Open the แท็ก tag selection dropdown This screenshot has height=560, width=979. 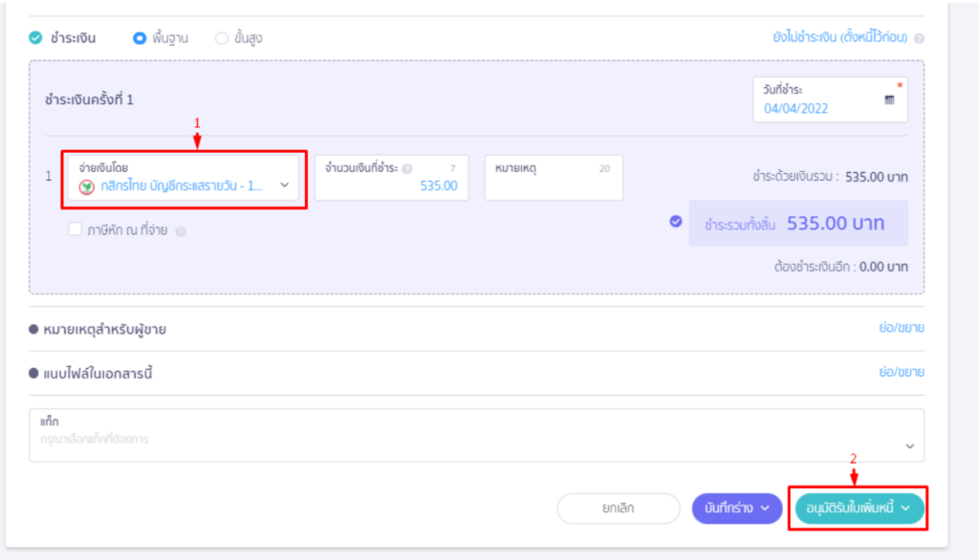click(x=476, y=435)
